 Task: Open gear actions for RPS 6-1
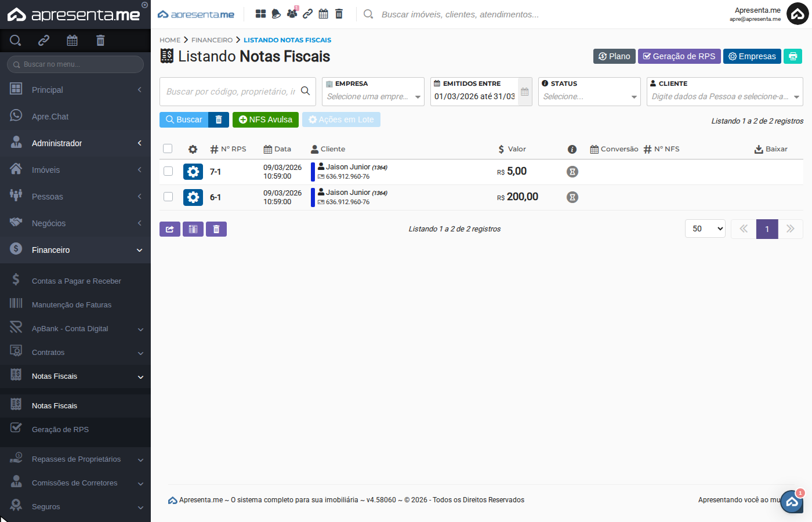(x=193, y=197)
